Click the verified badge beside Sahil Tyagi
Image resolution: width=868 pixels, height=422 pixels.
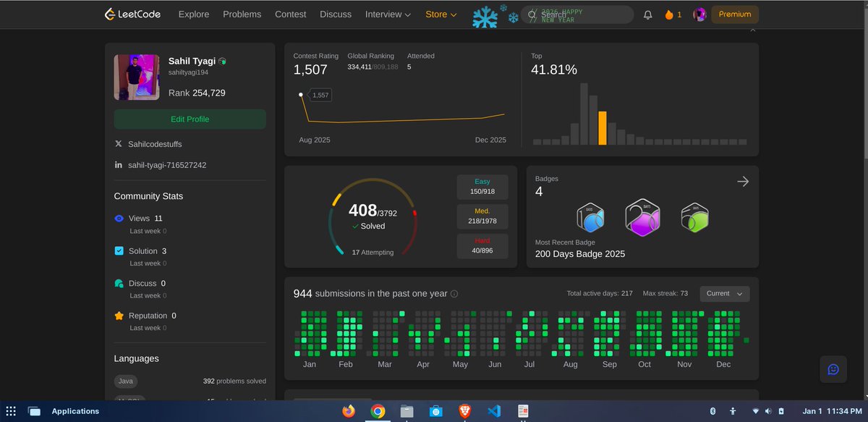(x=223, y=62)
